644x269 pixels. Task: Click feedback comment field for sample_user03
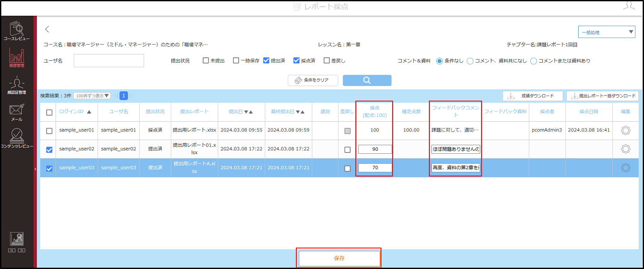456,167
